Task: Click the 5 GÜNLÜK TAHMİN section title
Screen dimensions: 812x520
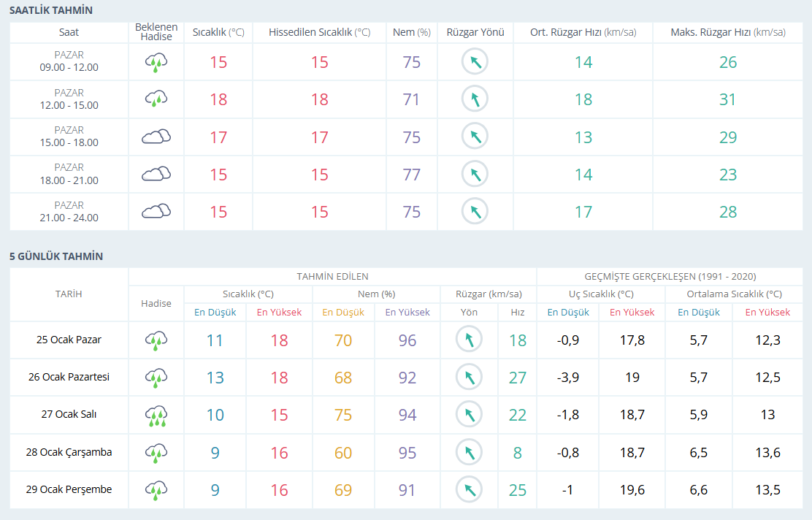Action: pyautogui.click(x=55, y=256)
